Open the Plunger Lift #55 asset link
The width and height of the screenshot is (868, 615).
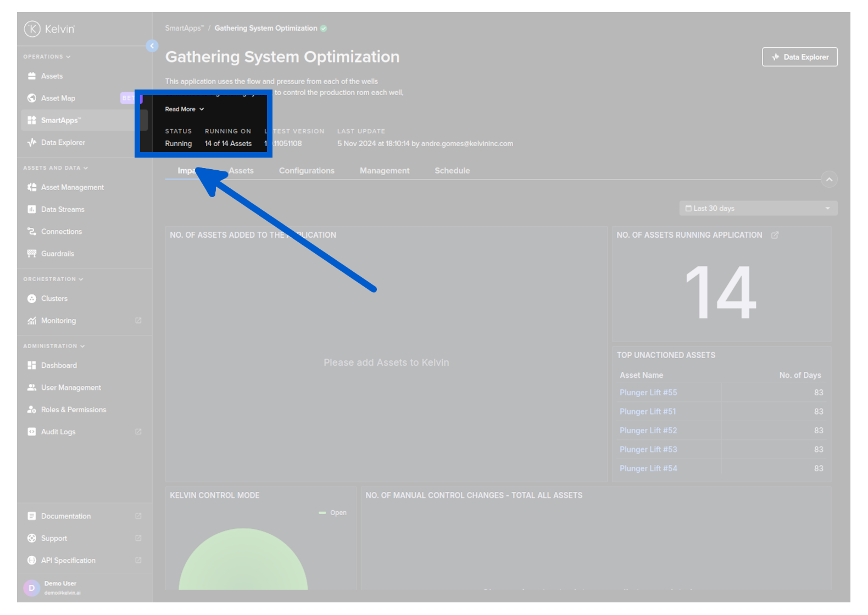648,393
